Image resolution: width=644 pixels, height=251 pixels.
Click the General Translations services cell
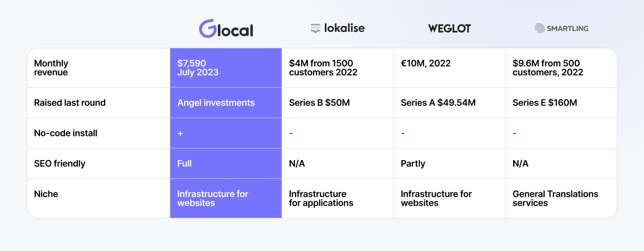coord(555,198)
